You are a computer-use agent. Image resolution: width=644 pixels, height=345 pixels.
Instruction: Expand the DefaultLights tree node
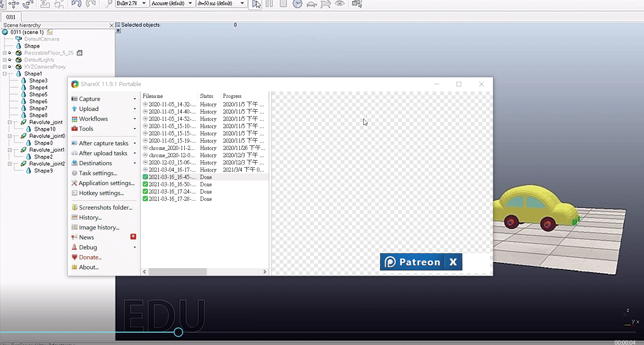click(5, 60)
